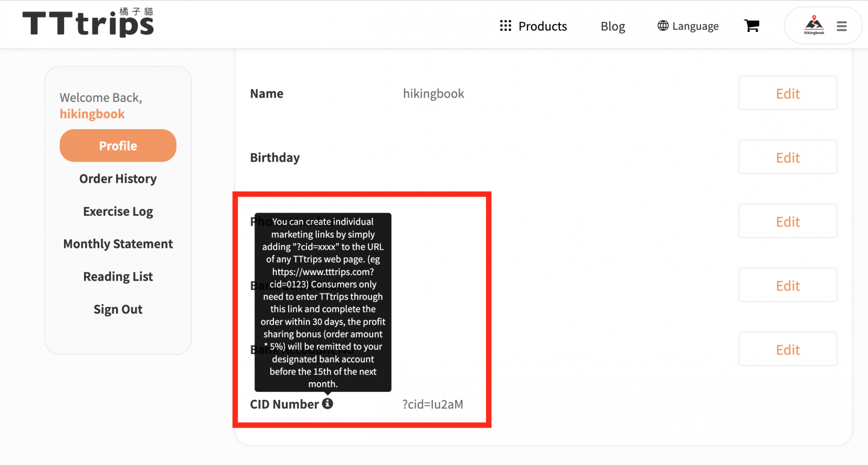The width and height of the screenshot is (868, 465).
Task: Click the hikingbook name value
Action: pyautogui.click(x=433, y=93)
